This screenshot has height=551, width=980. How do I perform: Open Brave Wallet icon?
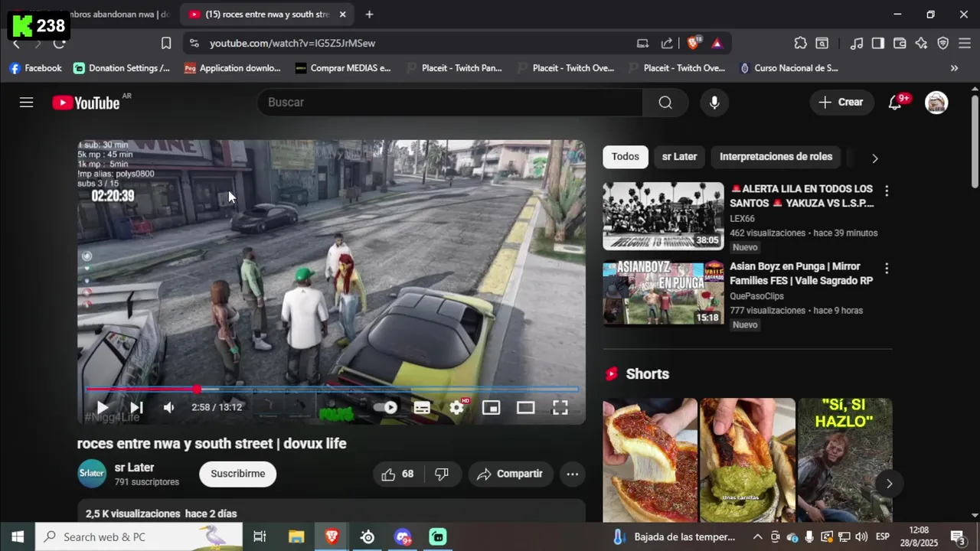coord(900,44)
